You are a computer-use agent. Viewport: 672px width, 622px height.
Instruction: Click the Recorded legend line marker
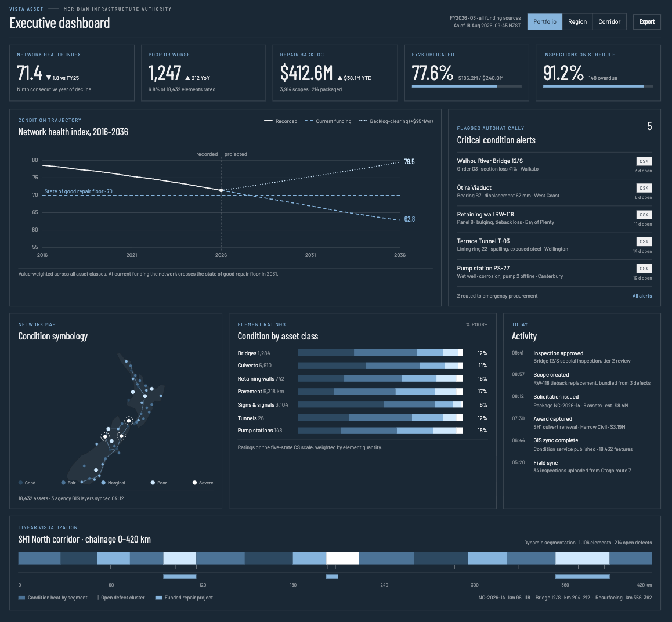pos(268,121)
